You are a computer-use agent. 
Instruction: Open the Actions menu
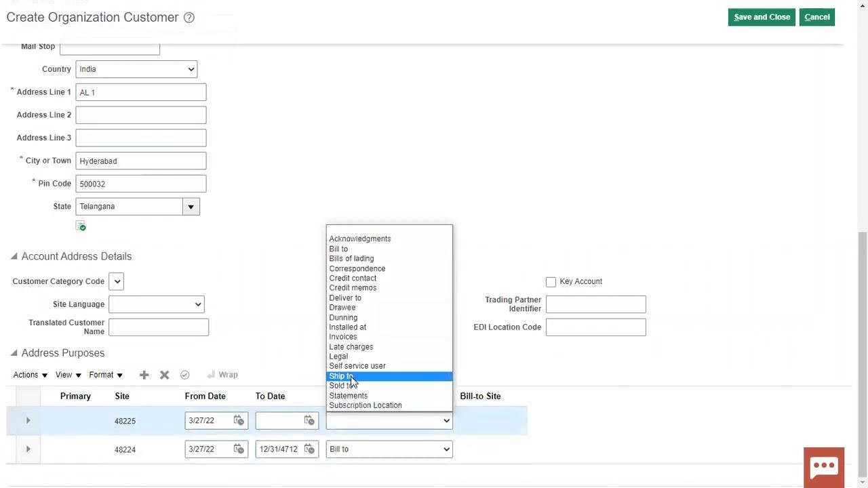31,375
